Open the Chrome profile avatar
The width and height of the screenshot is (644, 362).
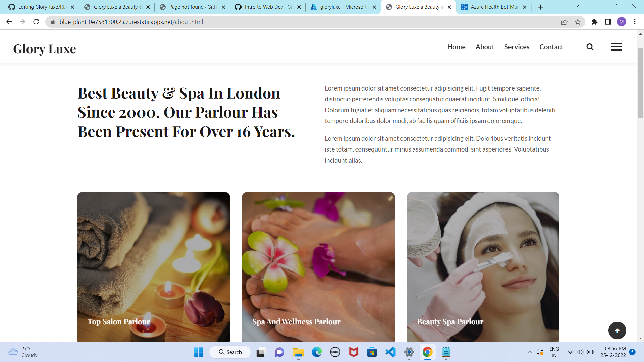pyautogui.click(x=621, y=22)
